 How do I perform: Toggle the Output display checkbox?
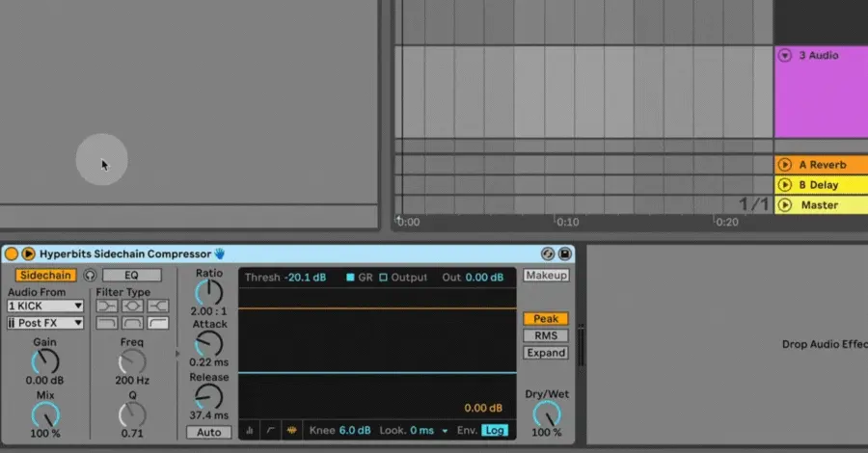click(x=383, y=278)
